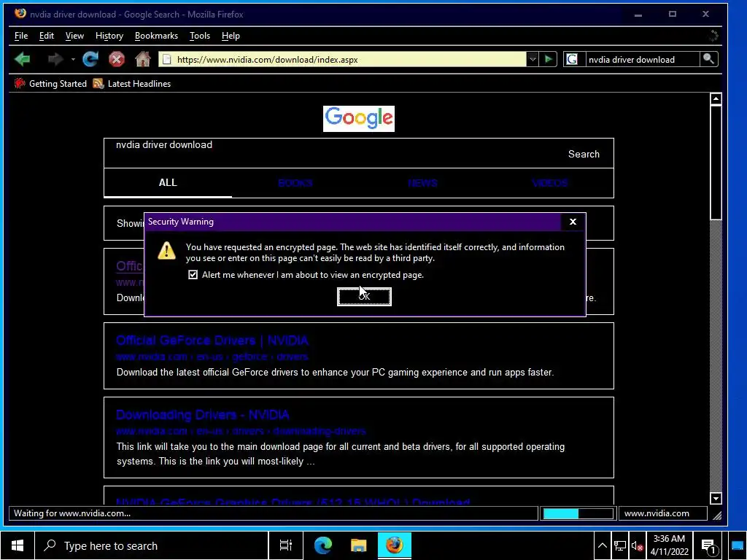The image size is (747, 560).
Task: Click the Firefox activity throbber icon
Action: coord(713,35)
